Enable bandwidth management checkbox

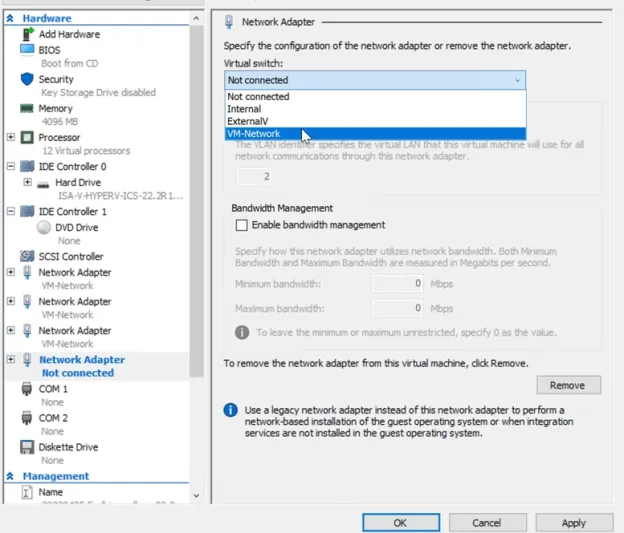pyautogui.click(x=242, y=225)
